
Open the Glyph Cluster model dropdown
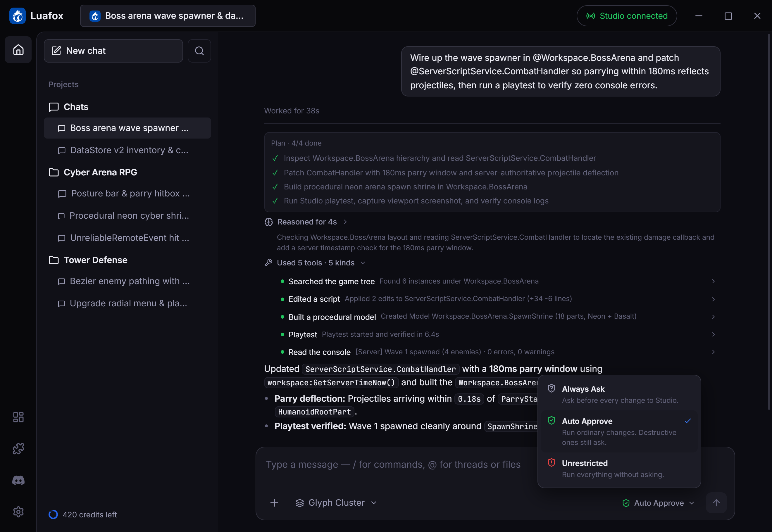(x=336, y=503)
